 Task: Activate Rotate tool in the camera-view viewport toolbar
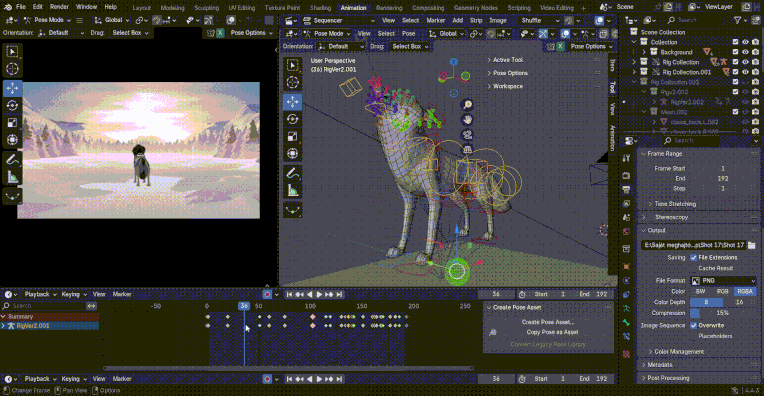click(x=13, y=105)
